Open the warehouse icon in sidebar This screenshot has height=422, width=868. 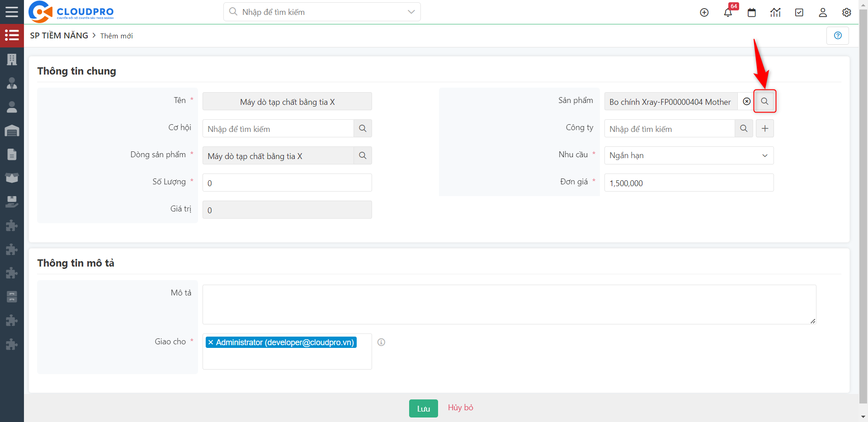[x=12, y=131]
